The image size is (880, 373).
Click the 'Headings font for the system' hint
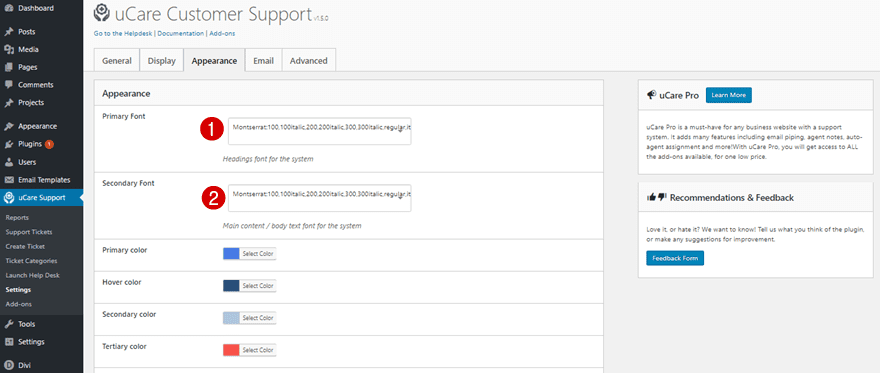[268, 159]
